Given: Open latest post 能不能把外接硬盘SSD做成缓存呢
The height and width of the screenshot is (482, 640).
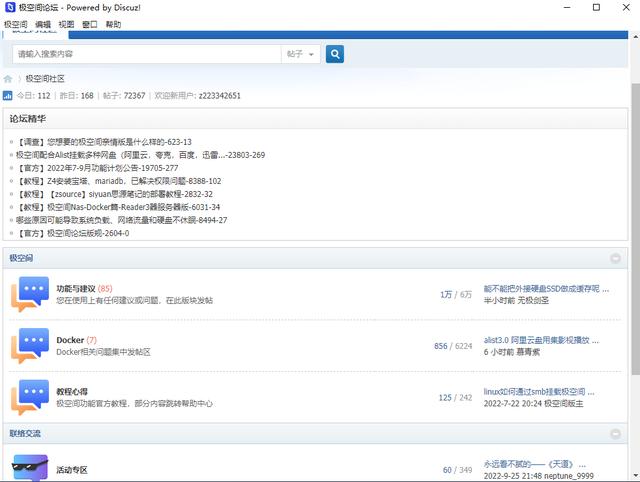Looking at the screenshot, I should point(546,289).
